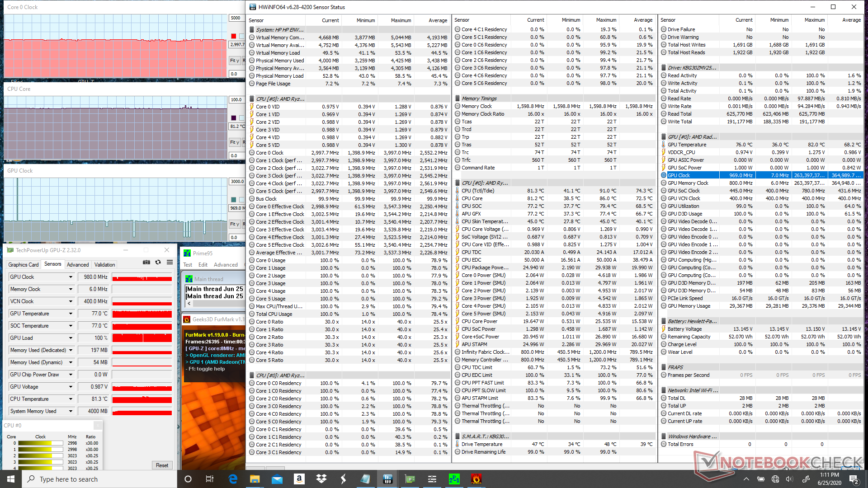
Task: Click GPU-Z screenshot camera icon
Action: [146, 262]
